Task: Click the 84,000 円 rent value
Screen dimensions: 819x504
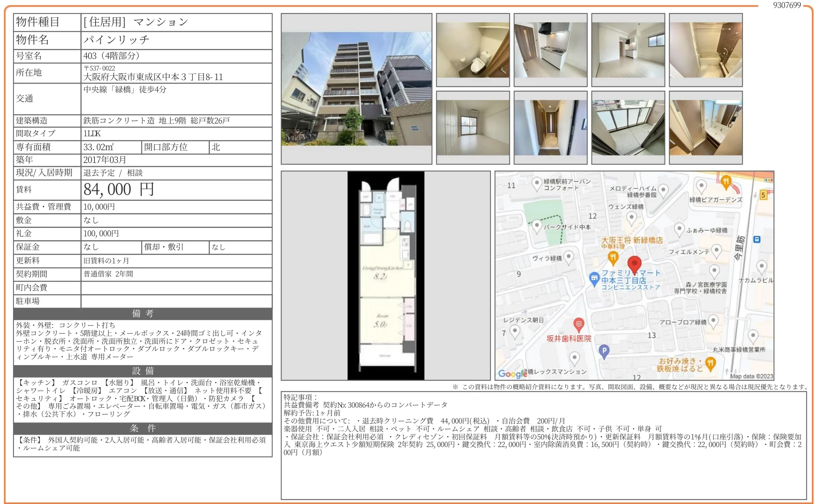Action: pyautogui.click(x=119, y=190)
